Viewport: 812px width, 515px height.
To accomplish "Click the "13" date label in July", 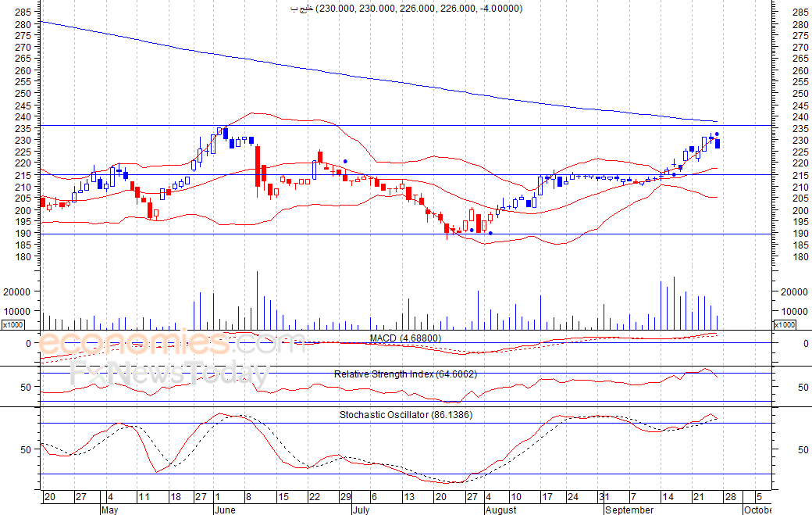I will coord(409,497).
